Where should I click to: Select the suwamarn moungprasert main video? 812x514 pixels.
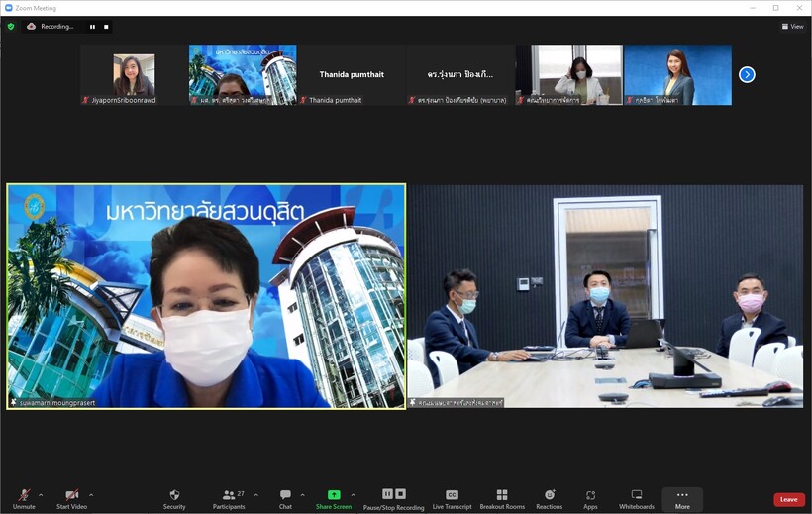click(206, 296)
